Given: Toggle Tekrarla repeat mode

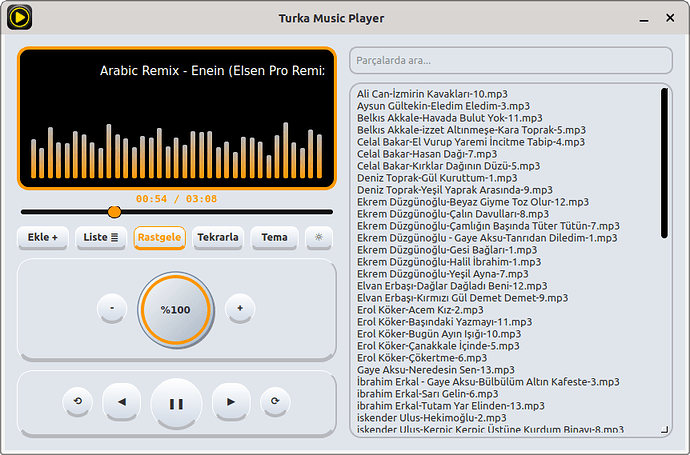Looking at the screenshot, I should tap(217, 238).
